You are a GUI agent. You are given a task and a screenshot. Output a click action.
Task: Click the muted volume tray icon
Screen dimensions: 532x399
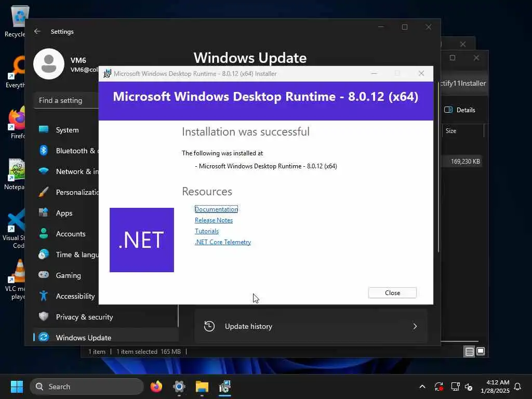click(469, 387)
